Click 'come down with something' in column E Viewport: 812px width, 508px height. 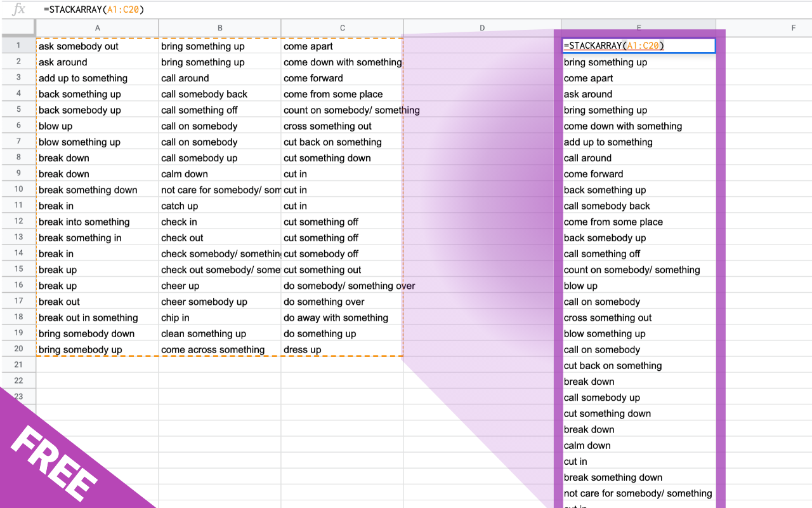click(x=639, y=126)
